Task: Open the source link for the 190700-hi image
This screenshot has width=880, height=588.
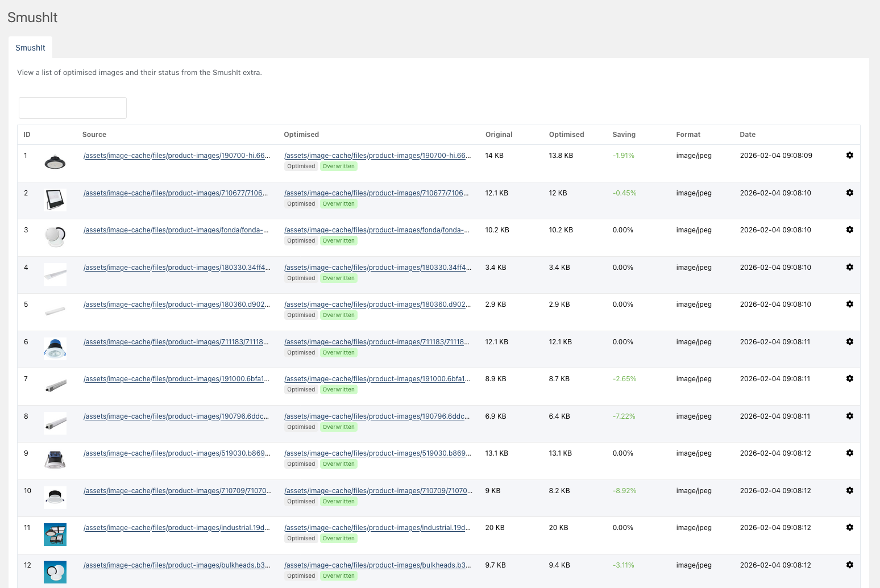Action: coord(176,155)
